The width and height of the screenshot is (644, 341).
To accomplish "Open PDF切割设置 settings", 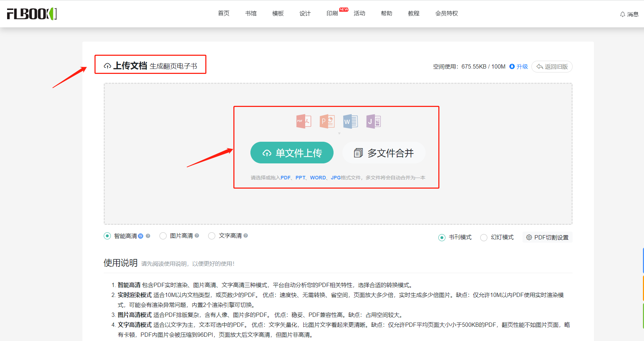I will [547, 237].
